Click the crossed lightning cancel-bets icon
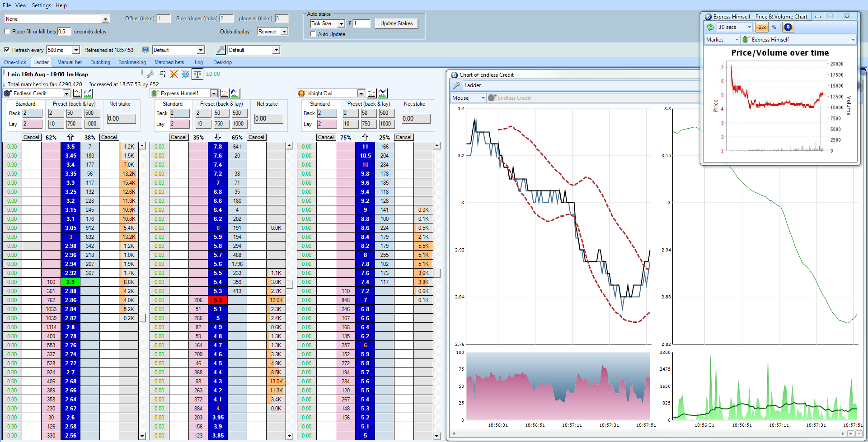868x442 pixels. (174, 74)
